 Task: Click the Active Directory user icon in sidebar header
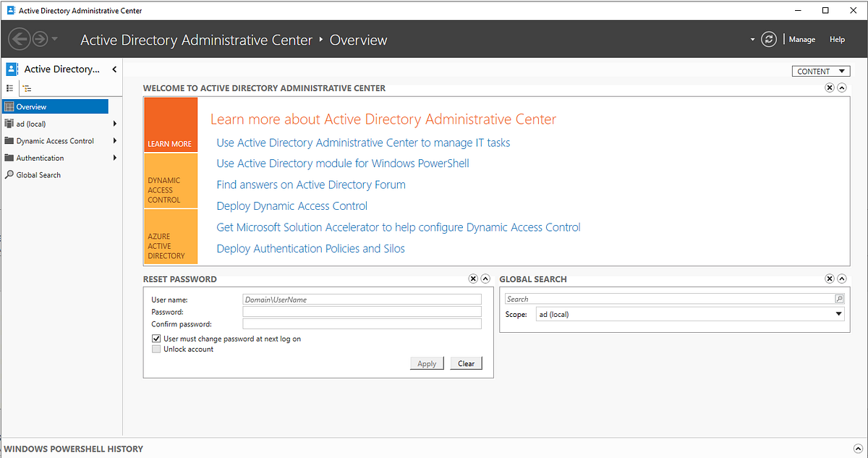pyautogui.click(x=11, y=68)
